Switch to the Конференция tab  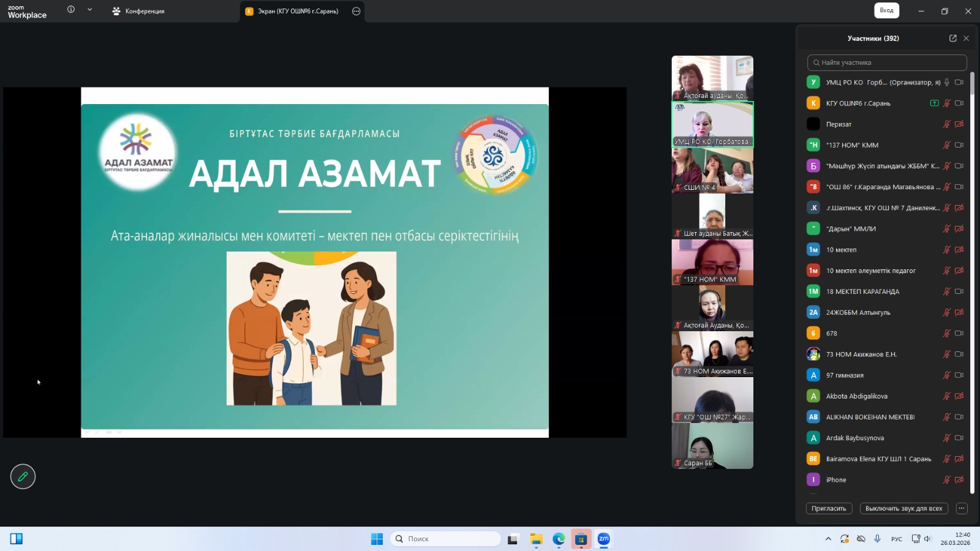(138, 11)
